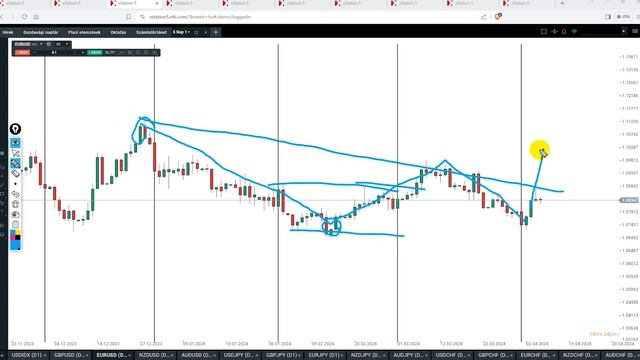Switch to the NZDJPY chart tab
The image size is (640, 360).
click(367, 356)
